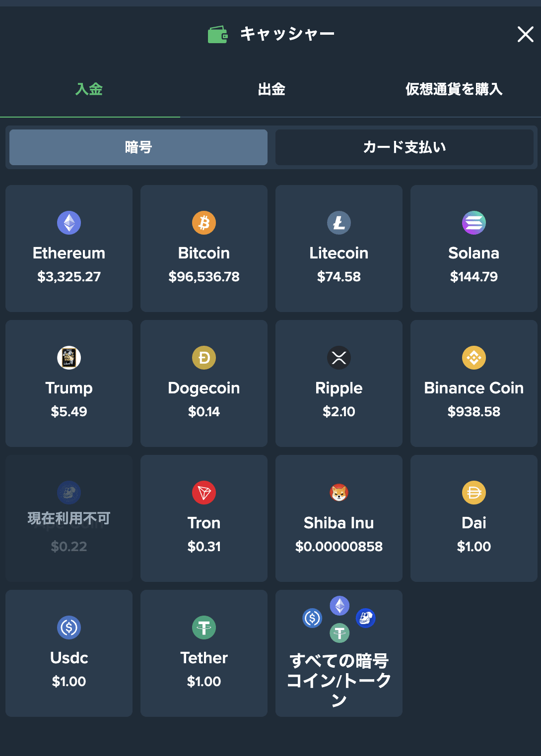Image resolution: width=541 pixels, height=756 pixels.
Task: Open the 出金 withdrawal tab
Action: 271,89
